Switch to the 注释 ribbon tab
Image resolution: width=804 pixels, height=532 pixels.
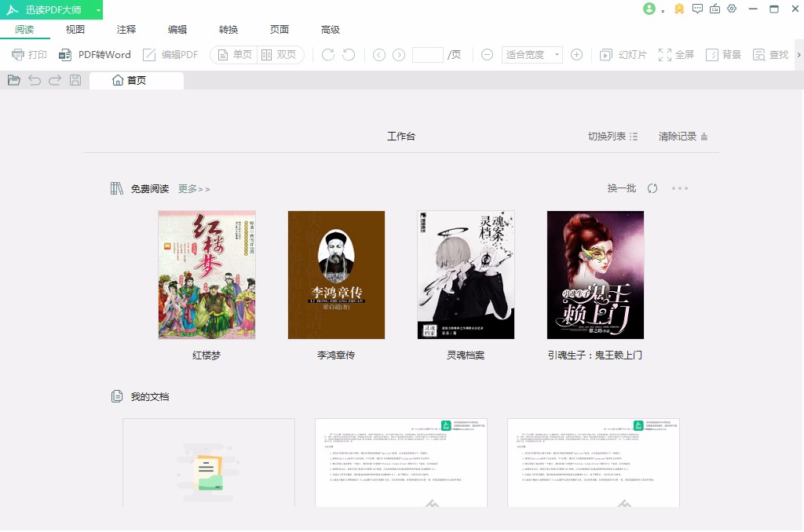(x=125, y=30)
